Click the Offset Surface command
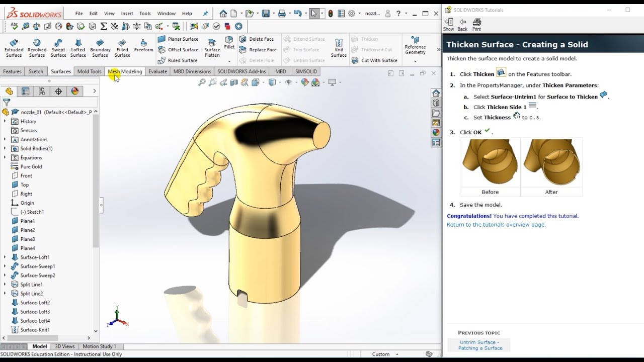644x362 pixels. point(178,50)
